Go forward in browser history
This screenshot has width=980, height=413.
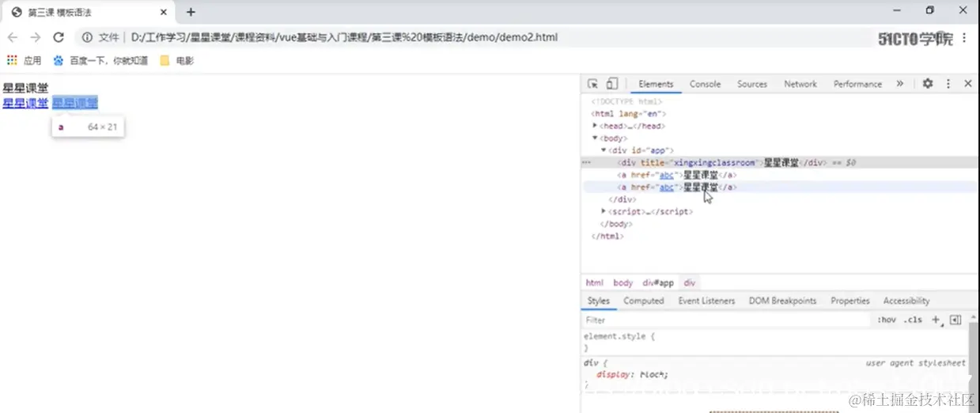[x=35, y=37]
